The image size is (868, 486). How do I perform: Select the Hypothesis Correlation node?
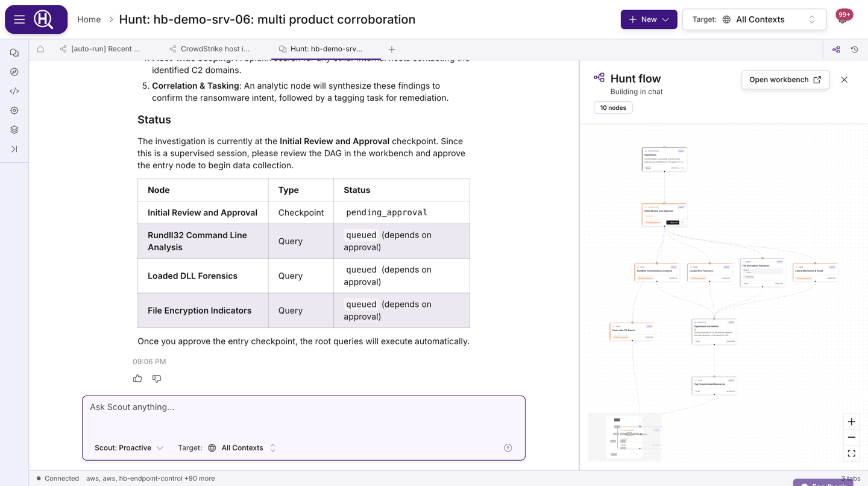714,332
